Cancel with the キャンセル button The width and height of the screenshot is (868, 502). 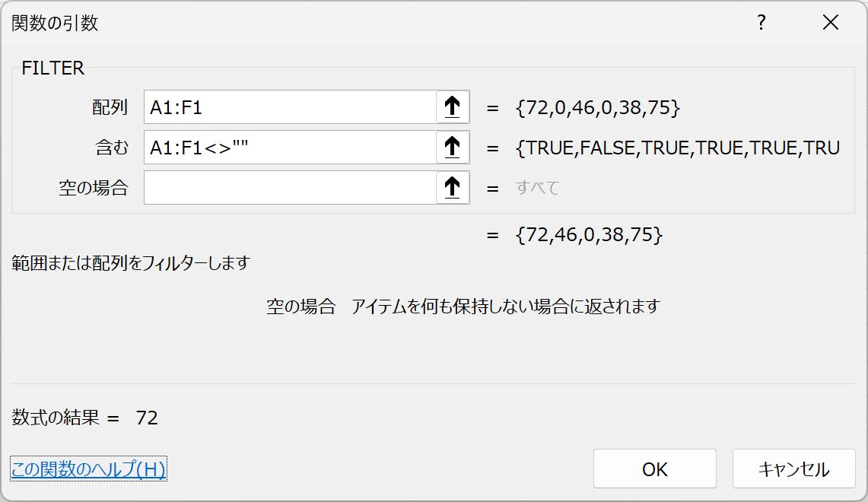click(x=793, y=469)
